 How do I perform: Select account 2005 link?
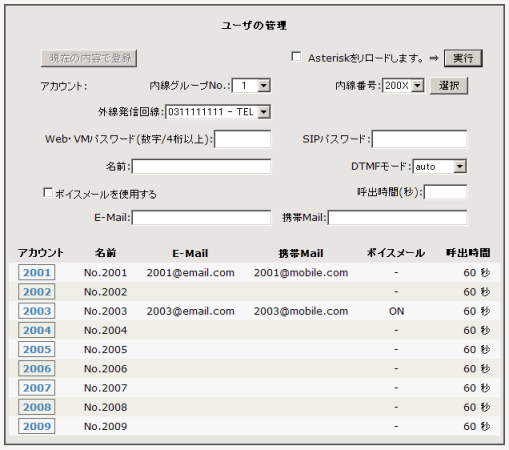(x=37, y=349)
